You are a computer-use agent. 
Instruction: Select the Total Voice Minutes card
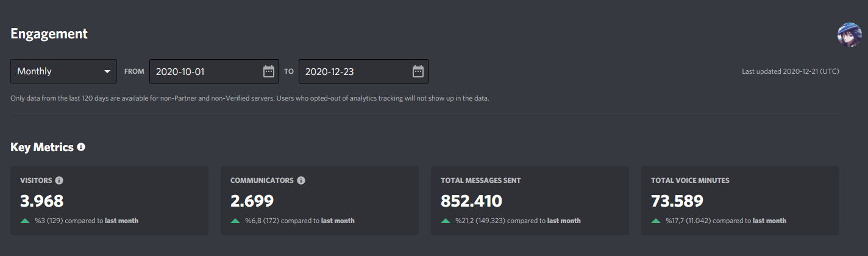coord(740,201)
